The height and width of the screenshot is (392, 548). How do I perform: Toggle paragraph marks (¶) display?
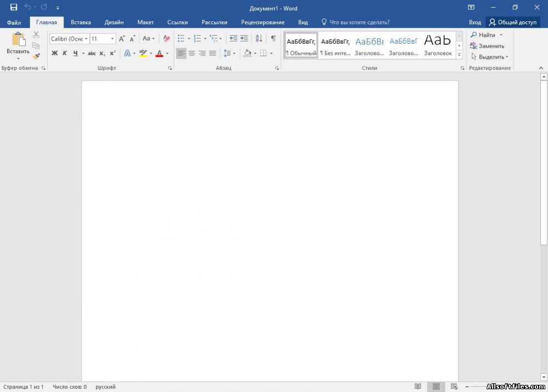273,38
